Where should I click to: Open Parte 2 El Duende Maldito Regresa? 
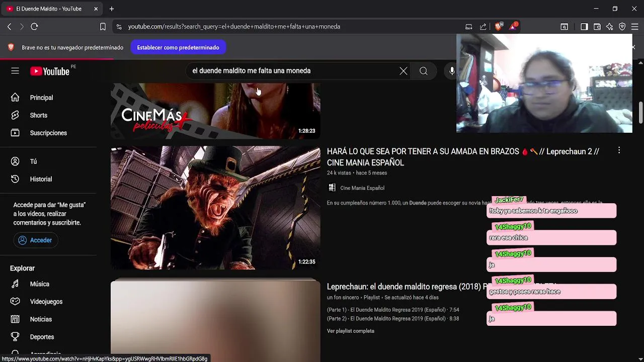[x=393, y=319]
